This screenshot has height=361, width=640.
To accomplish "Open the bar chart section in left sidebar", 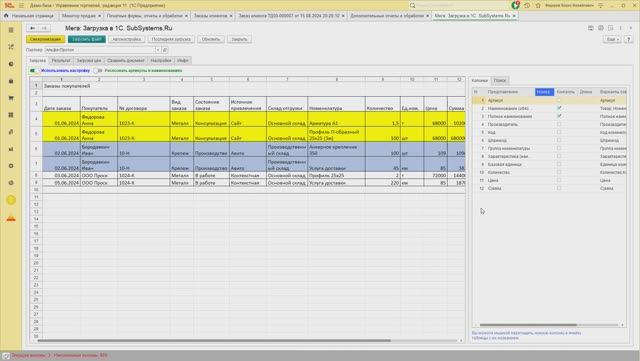I will [x=11, y=149].
